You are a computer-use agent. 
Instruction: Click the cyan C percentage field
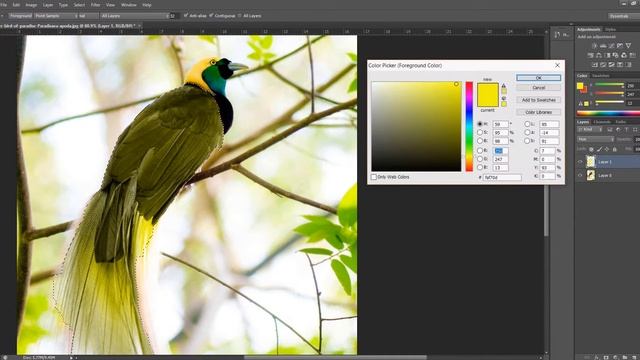coord(548,151)
